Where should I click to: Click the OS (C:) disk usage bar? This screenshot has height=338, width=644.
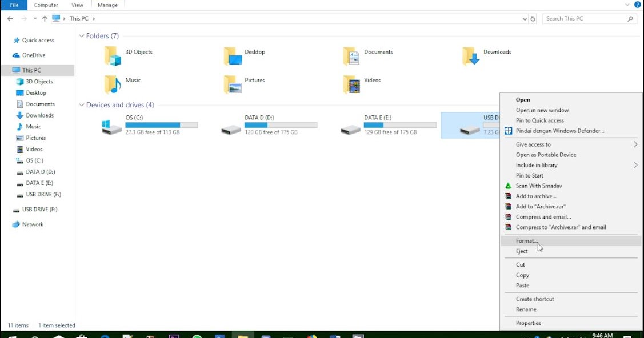point(162,124)
